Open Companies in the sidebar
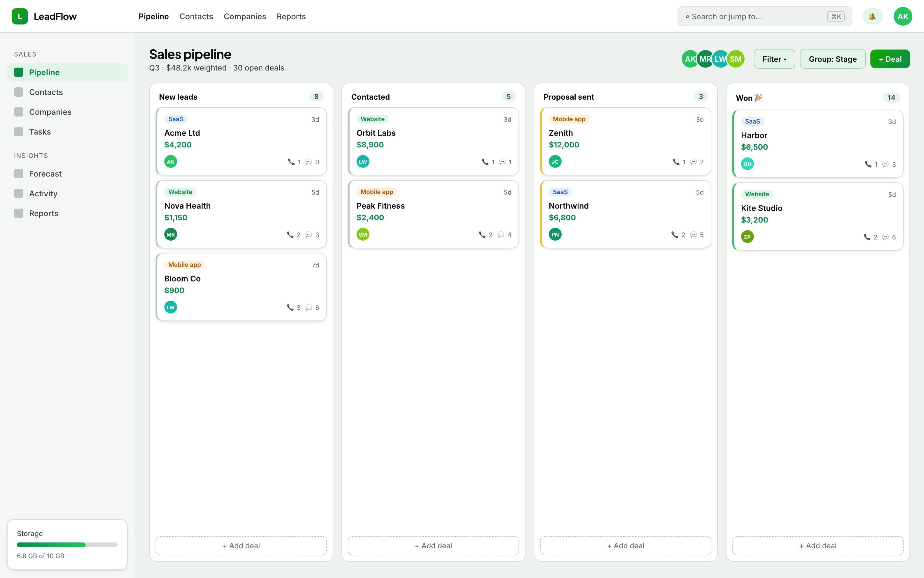924x578 pixels. point(67,112)
